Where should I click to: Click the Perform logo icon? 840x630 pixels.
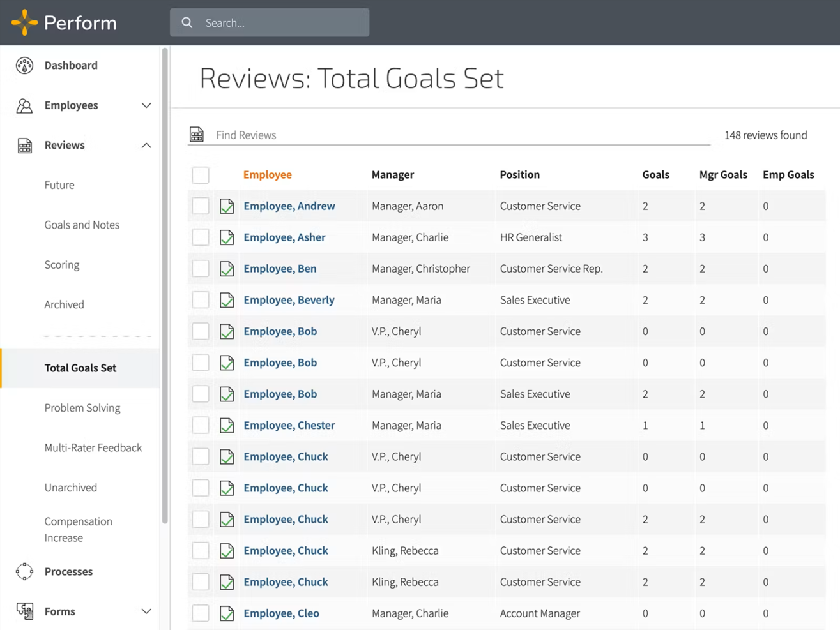[x=24, y=22]
